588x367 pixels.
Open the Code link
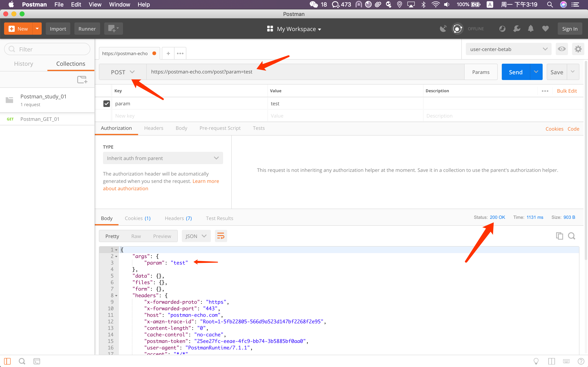(573, 129)
